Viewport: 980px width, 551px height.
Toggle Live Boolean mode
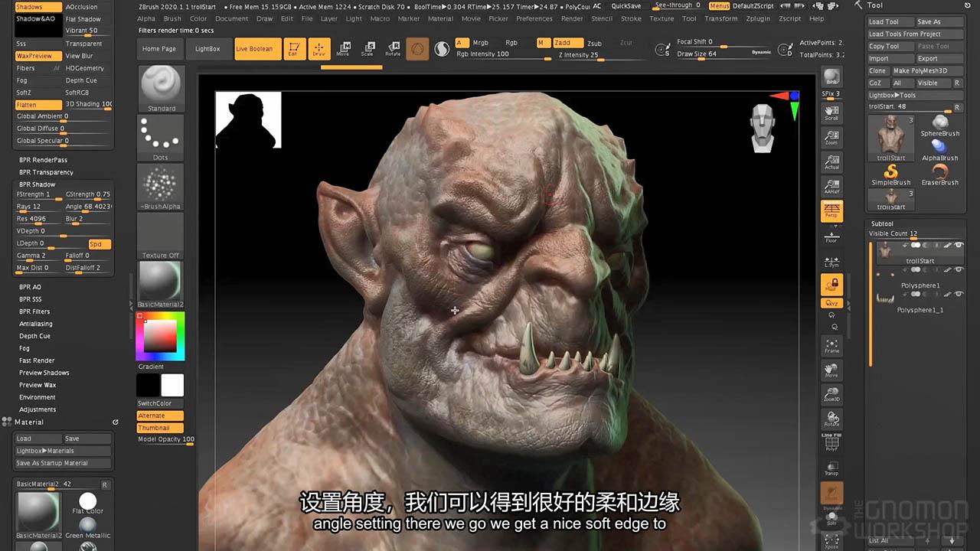pyautogui.click(x=256, y=49)
